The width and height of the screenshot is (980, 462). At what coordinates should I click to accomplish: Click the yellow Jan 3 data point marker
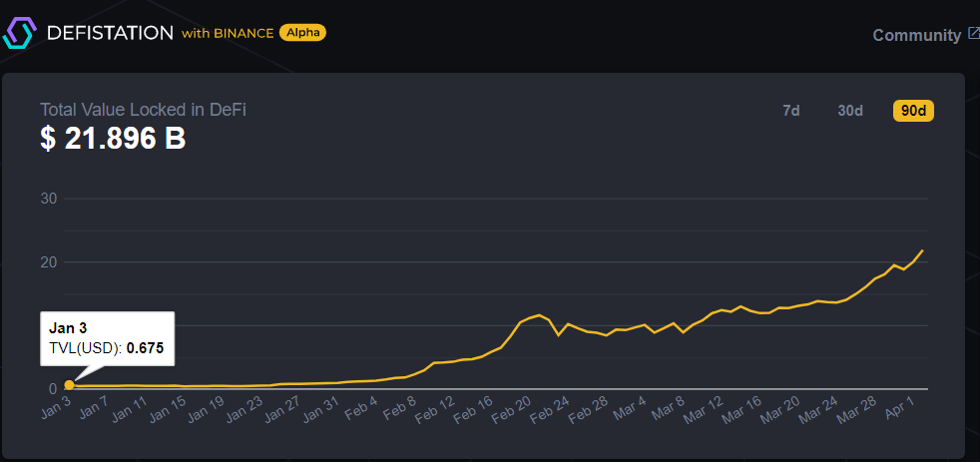click(x=69, y=385)
